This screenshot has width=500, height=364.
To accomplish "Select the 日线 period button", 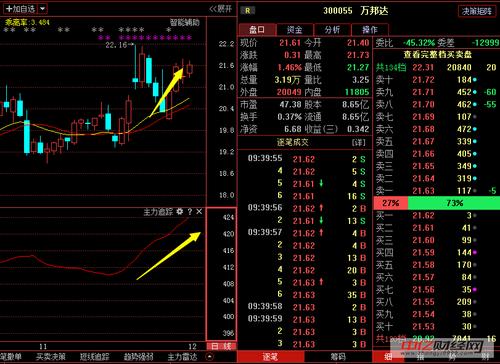I will (221, 346).
